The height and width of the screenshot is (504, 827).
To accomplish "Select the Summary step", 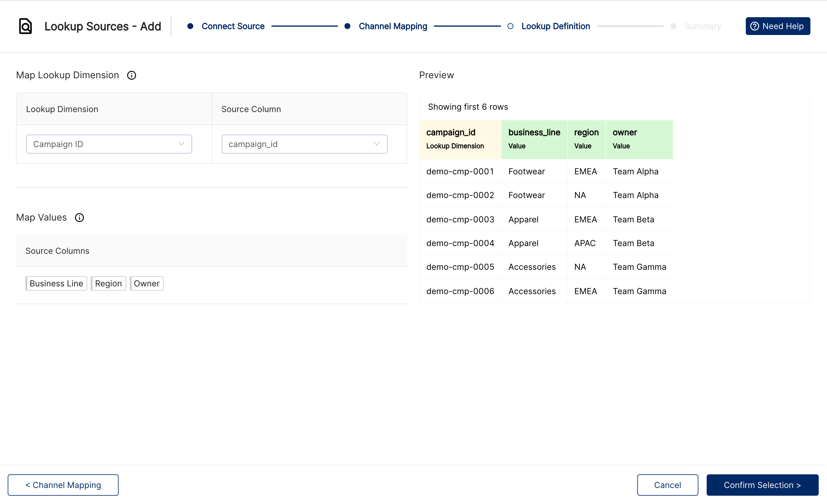I will (703, 26).
